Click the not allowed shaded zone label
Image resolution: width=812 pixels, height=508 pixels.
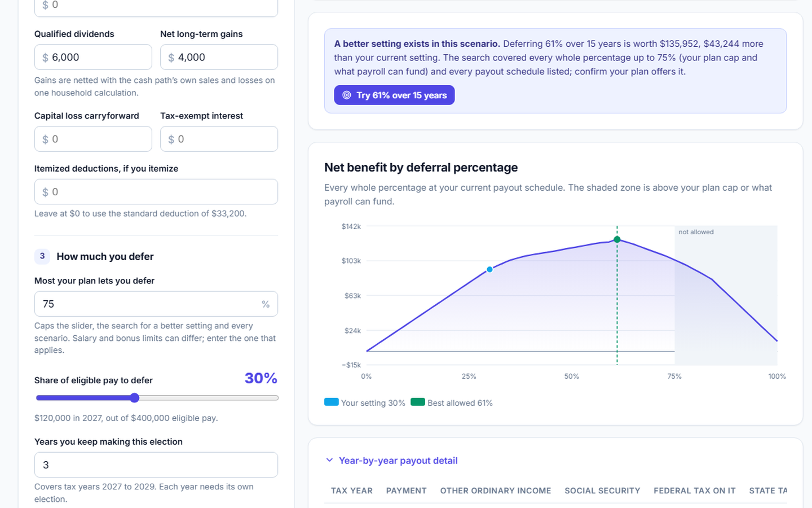(x=696, y=232)
